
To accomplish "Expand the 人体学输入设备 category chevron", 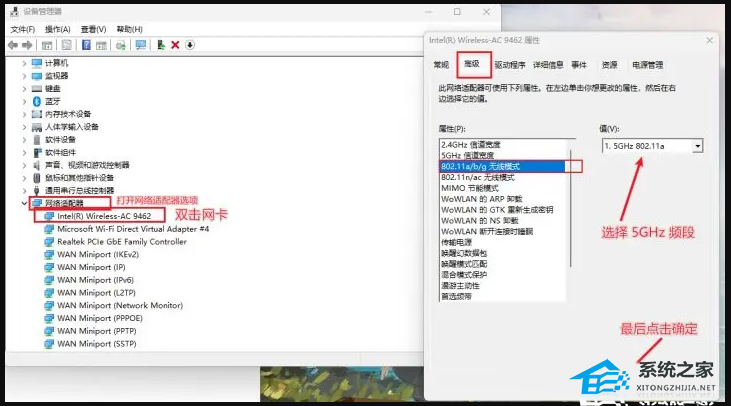I will click(24, 127).
